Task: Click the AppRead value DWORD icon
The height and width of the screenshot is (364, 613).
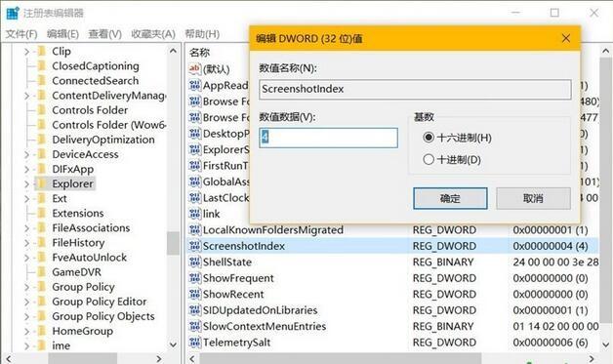Action: pyautogui.click(x=194, y=85)
